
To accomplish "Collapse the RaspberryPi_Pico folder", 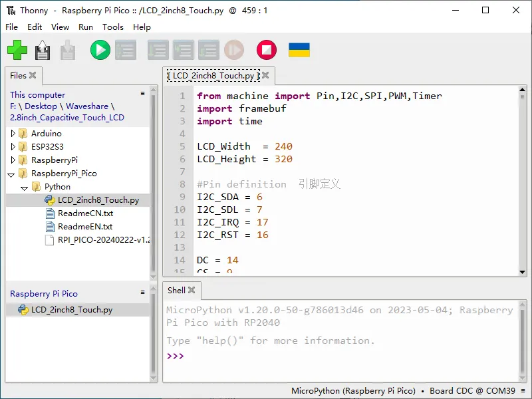I will (x=11, y=175).
